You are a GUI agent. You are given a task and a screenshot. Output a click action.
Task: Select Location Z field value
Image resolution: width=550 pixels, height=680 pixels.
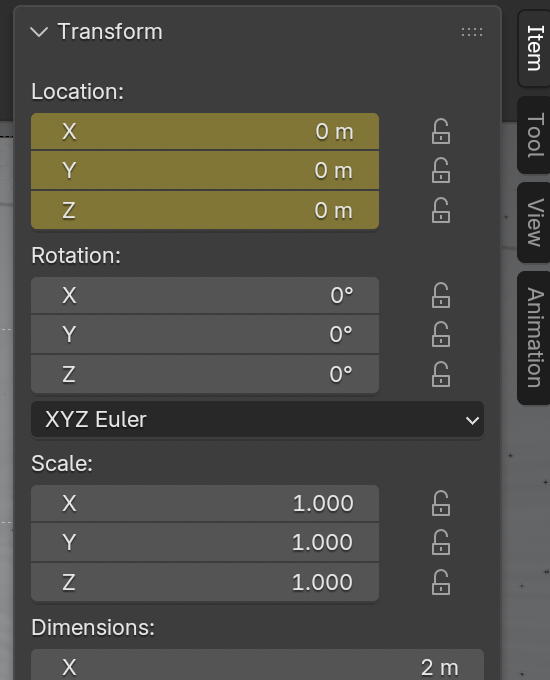205,210
